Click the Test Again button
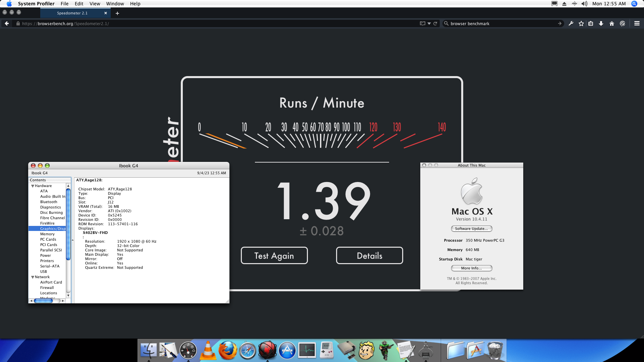The image size is (644, 362). [x=274, y=256]
